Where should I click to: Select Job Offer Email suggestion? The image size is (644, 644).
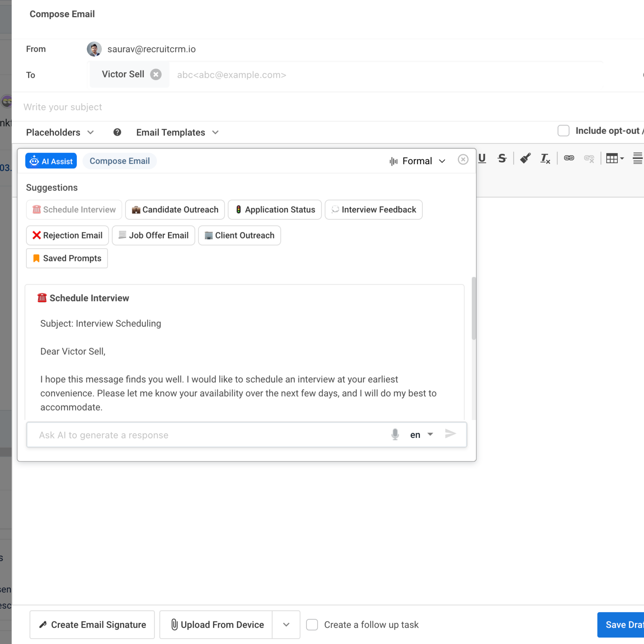coord(153,235)
